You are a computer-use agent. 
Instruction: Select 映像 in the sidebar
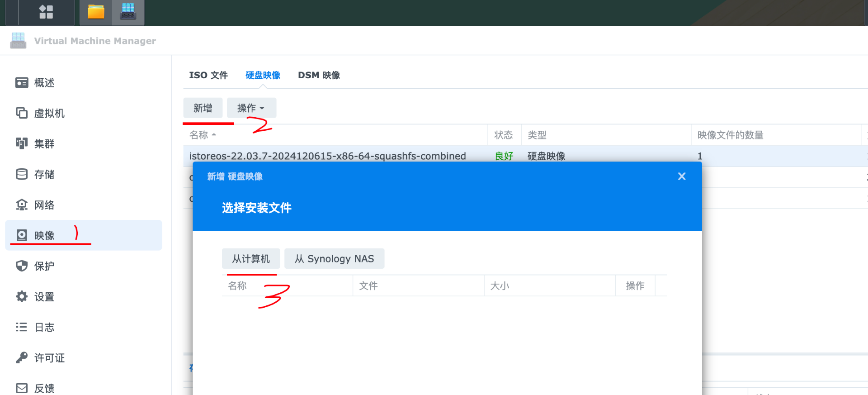tap(84, 235)
